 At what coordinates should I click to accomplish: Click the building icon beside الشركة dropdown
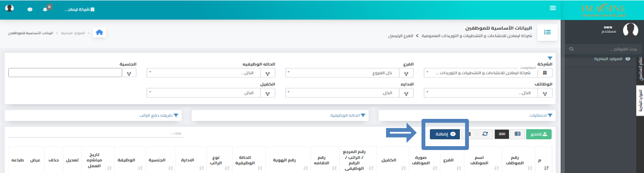545,73
